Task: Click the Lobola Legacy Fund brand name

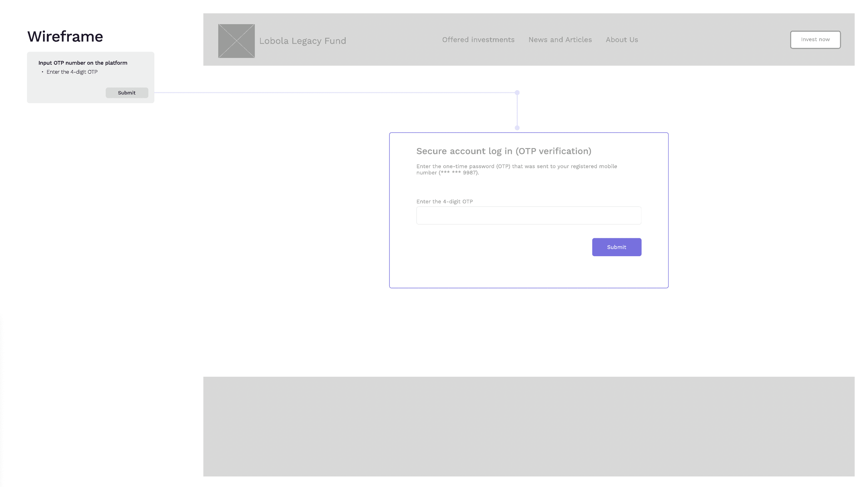Action: click(302, 41)
